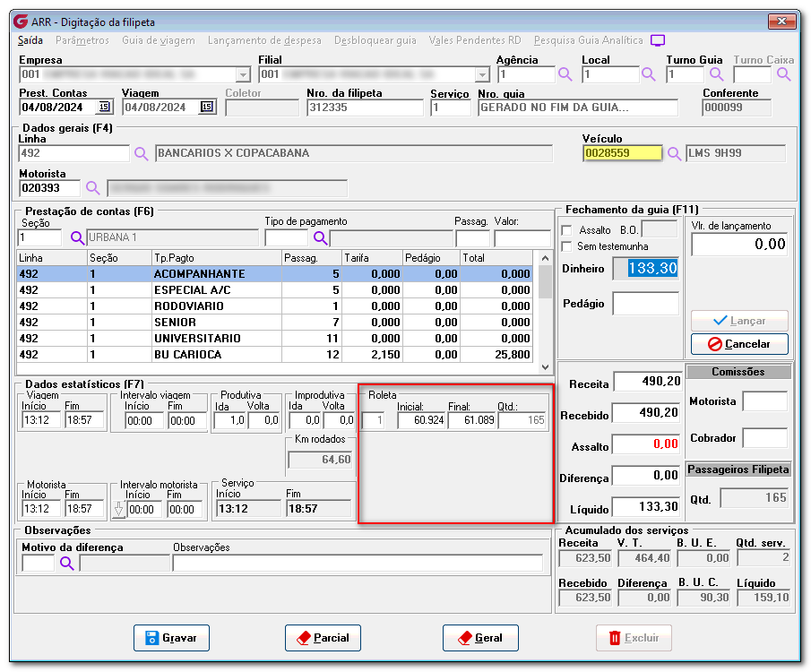Click the Turno Guia search magnifier

pyautogui.click(x=716, y=74)
